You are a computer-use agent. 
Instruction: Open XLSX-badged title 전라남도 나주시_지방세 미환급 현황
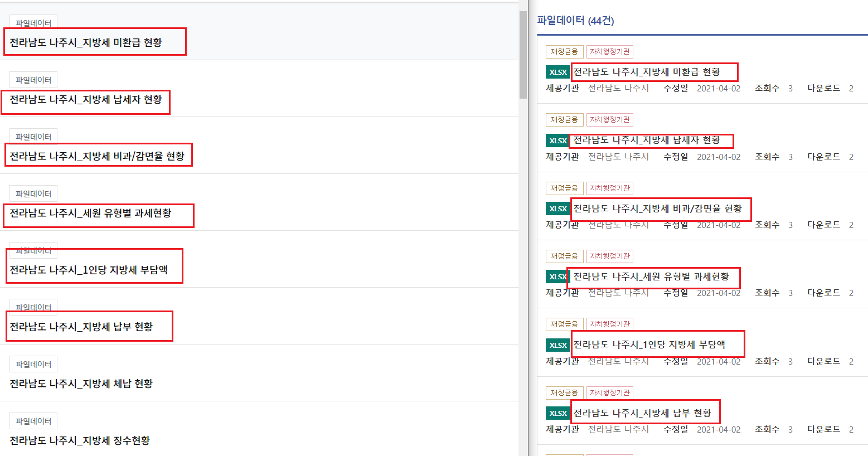click(647, 72)
